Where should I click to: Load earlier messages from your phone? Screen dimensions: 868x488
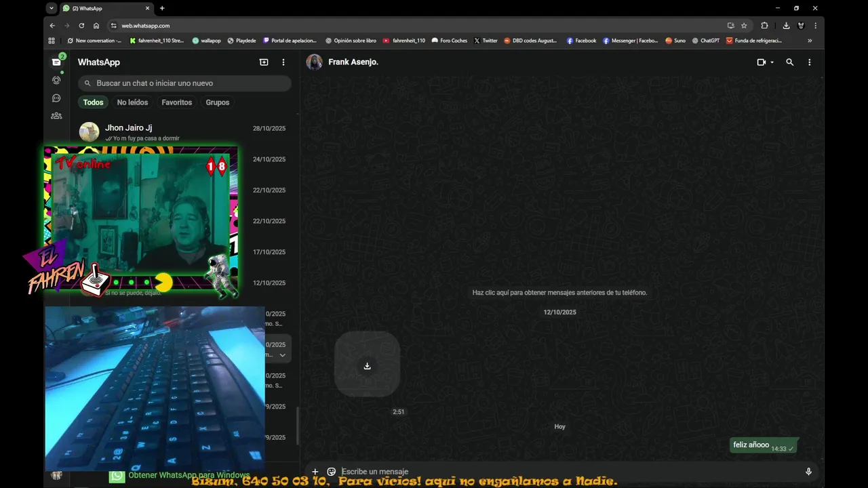coord(559,293)
